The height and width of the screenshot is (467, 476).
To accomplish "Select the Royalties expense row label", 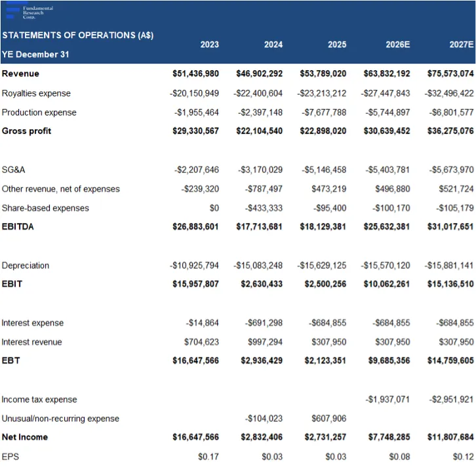I will pyautogui.click(x=36, y=93).
